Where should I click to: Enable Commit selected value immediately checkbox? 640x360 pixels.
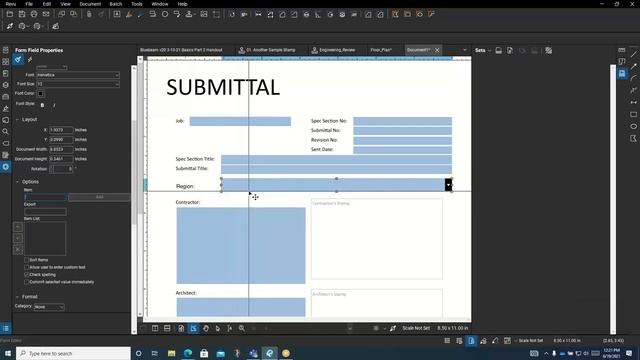coord(27,282)
